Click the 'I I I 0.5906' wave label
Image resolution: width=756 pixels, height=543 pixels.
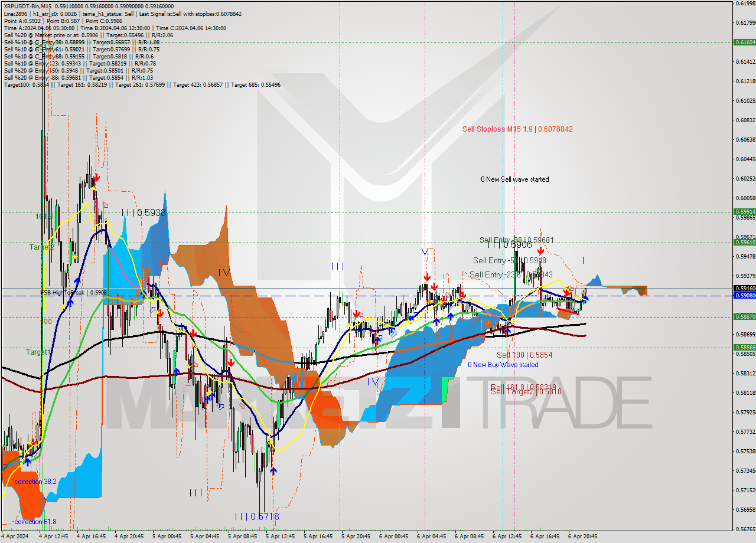coord(509,244)
